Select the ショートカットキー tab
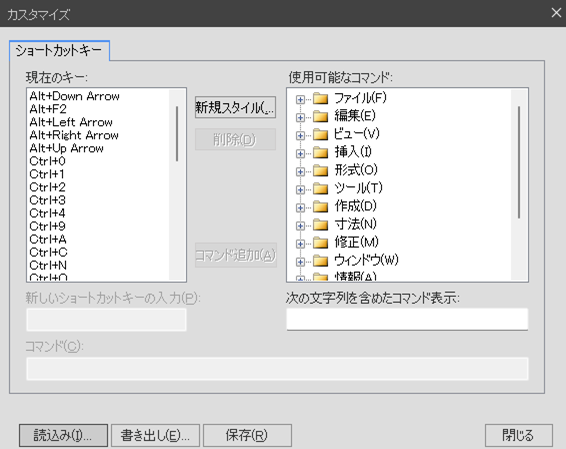 point(59,51)
